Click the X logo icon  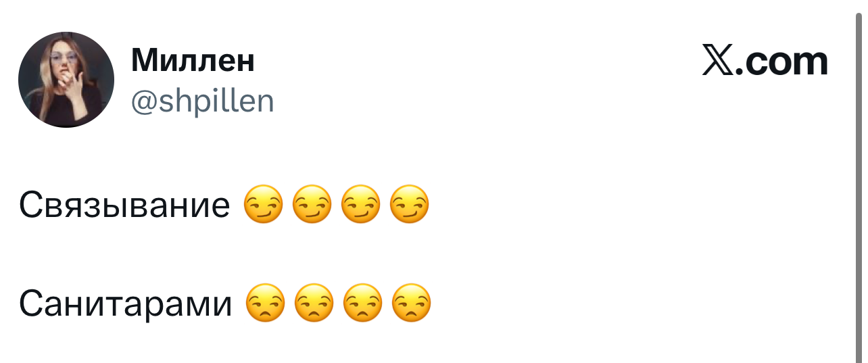(717, 60)
